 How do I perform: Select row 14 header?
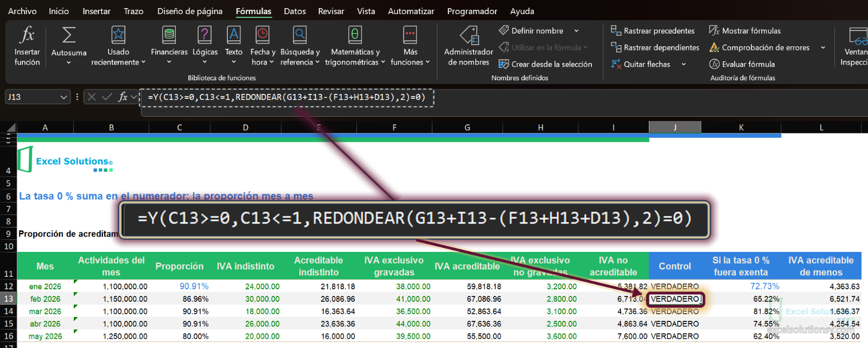pyautogui.click(x=8, y=311)
